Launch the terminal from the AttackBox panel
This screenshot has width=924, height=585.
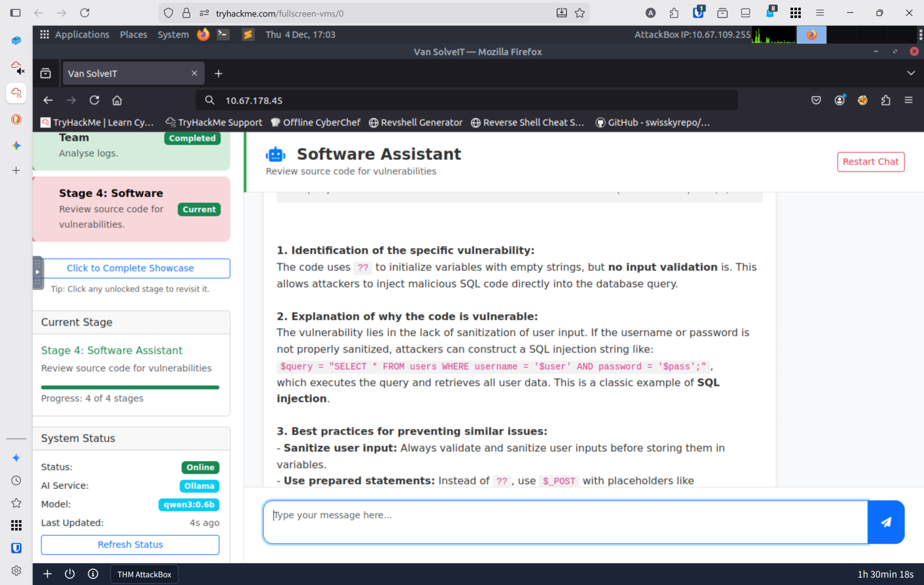click(223, 35)
